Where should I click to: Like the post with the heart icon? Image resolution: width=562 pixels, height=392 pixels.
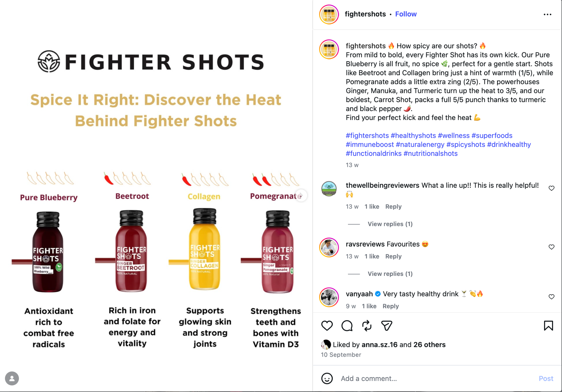(327, 326)
